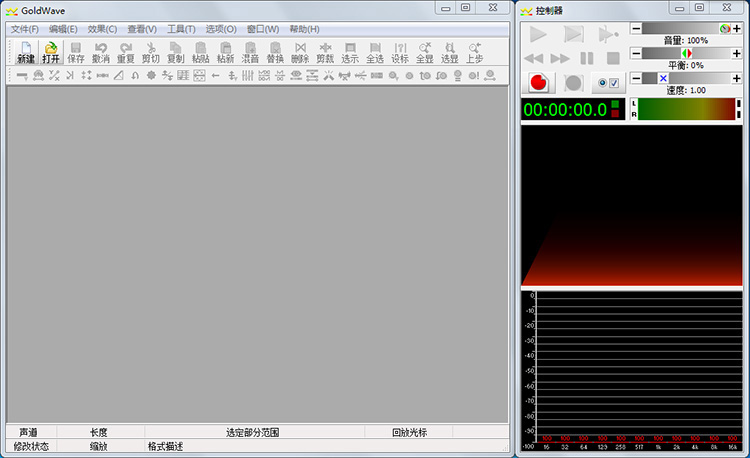Click the 保存 (Save) toolbar icon

tap(76, 53)
